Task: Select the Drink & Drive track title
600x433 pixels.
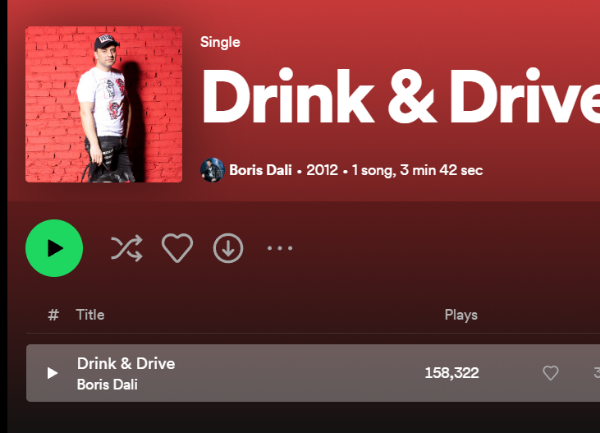Action: pos(126,363)
